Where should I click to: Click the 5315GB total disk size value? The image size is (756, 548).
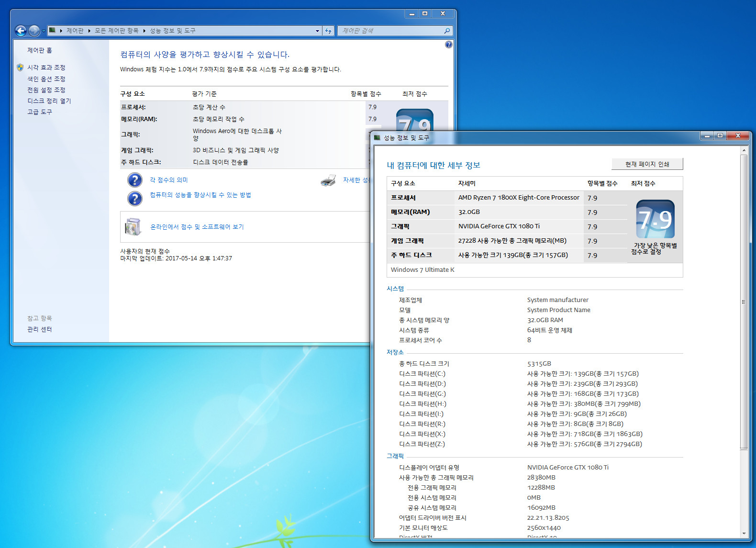click(539, 364)
